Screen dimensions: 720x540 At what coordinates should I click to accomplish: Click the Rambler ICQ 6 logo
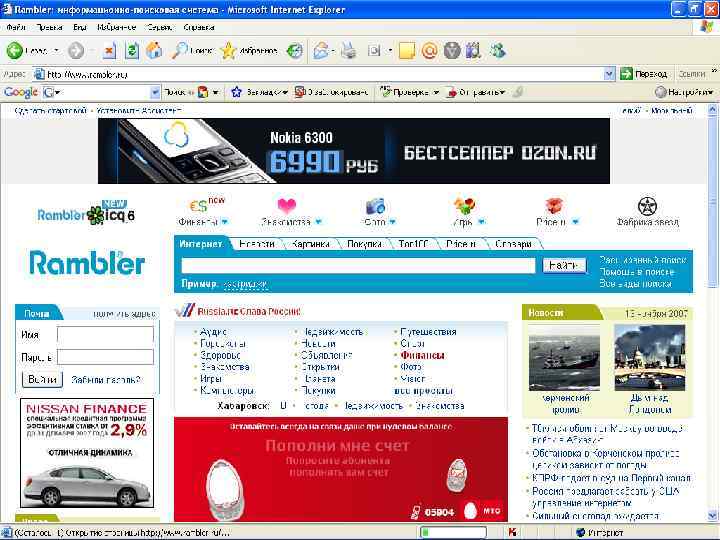(x=86, y=212)
